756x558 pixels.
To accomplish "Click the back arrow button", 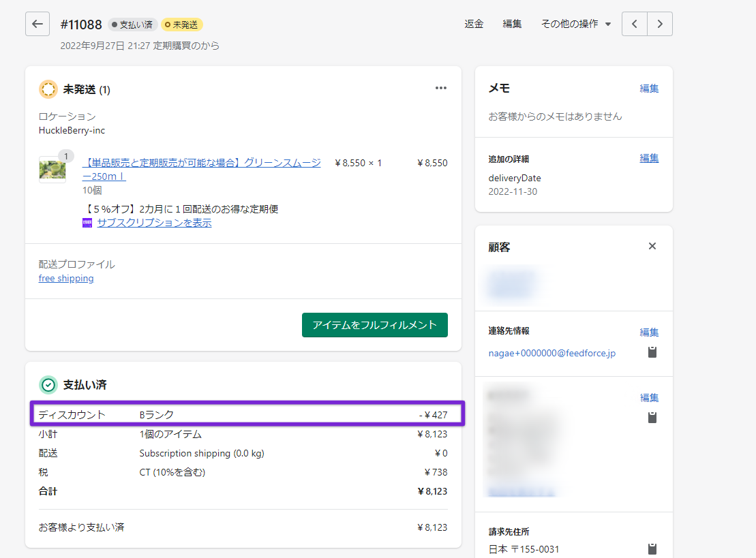I will (x=37, y=24).
